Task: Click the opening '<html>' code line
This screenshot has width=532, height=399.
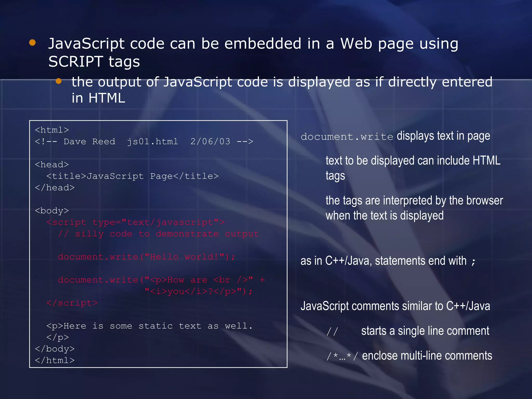Action: pos(52,130)
